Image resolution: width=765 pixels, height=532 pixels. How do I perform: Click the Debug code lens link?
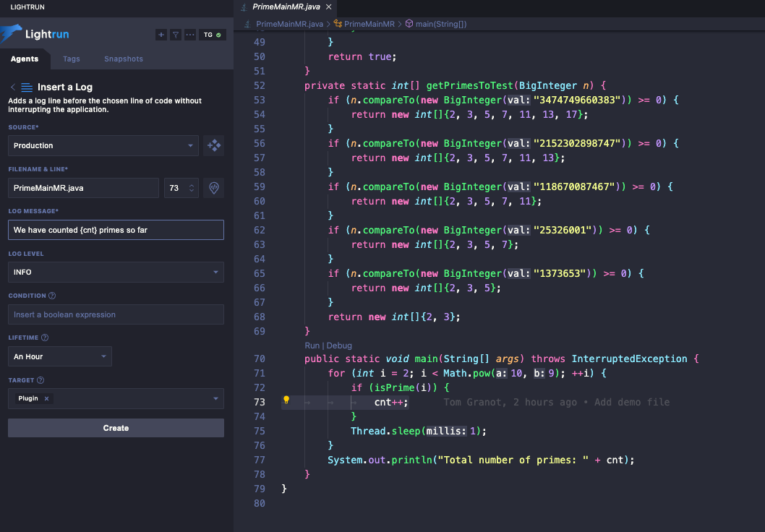(x=339, y=346)
